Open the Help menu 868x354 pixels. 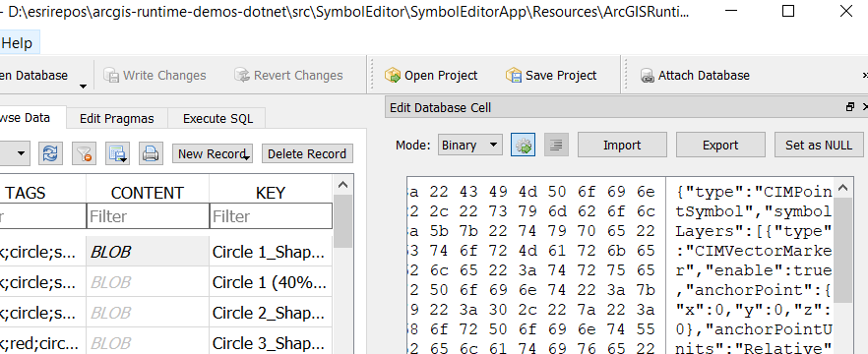point(17,43)
